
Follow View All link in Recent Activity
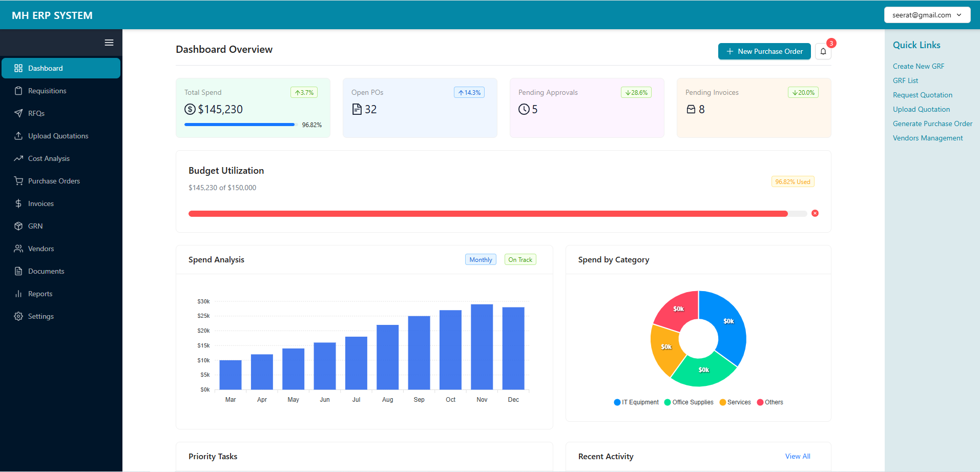click(x=797, y=456)
